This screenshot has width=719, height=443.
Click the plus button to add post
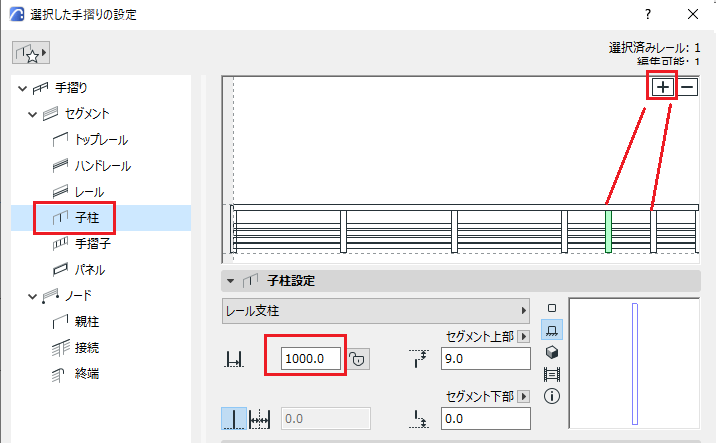pyautogui.click(x=663, y=87)
